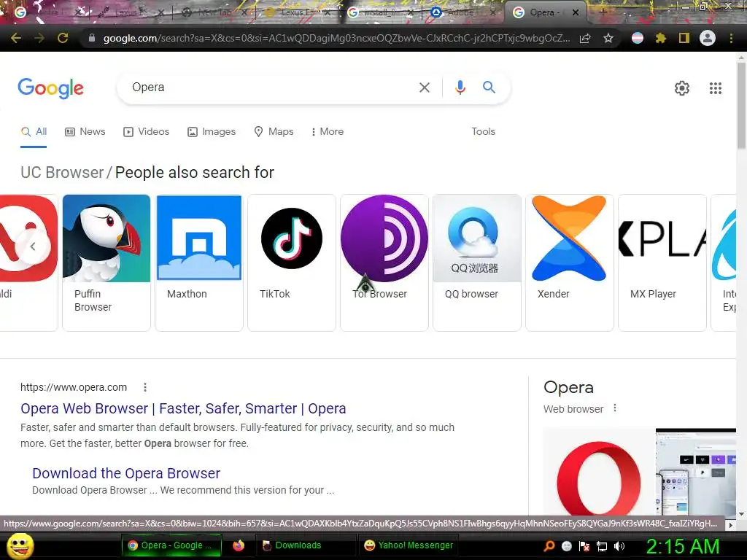Click the https://www.opera.com URL text
The image size is (747, 560).
(x=74, y=388)
